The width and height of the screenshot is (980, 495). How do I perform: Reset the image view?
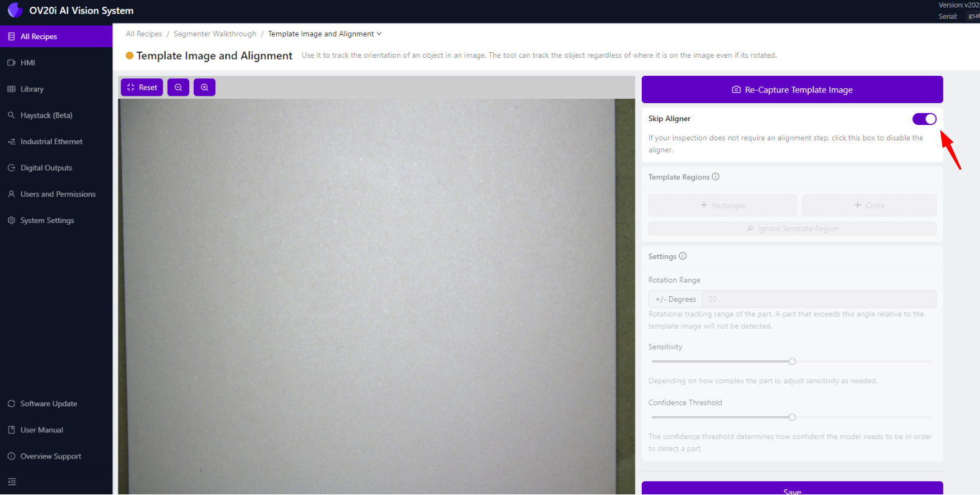coord(142,88)
